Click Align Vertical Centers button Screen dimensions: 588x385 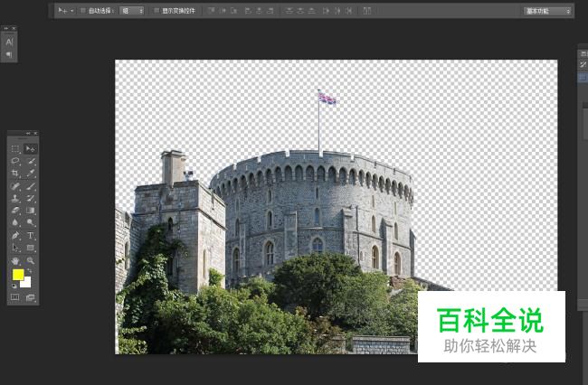[223, 11]
